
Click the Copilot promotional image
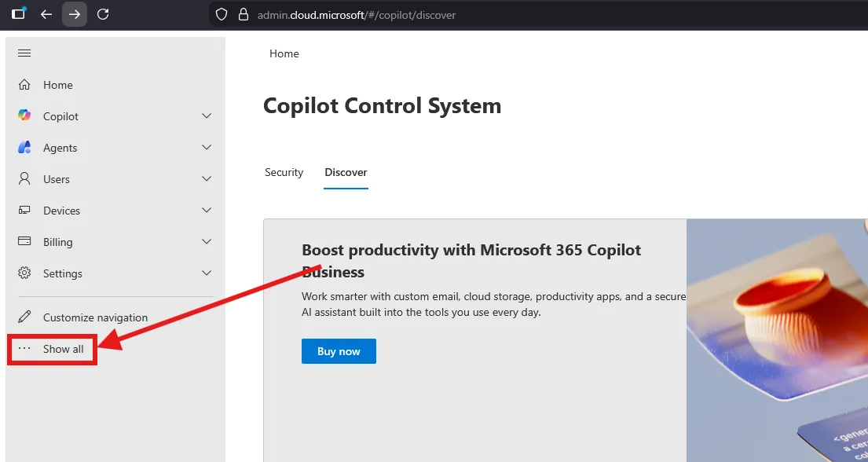[777, 340]
